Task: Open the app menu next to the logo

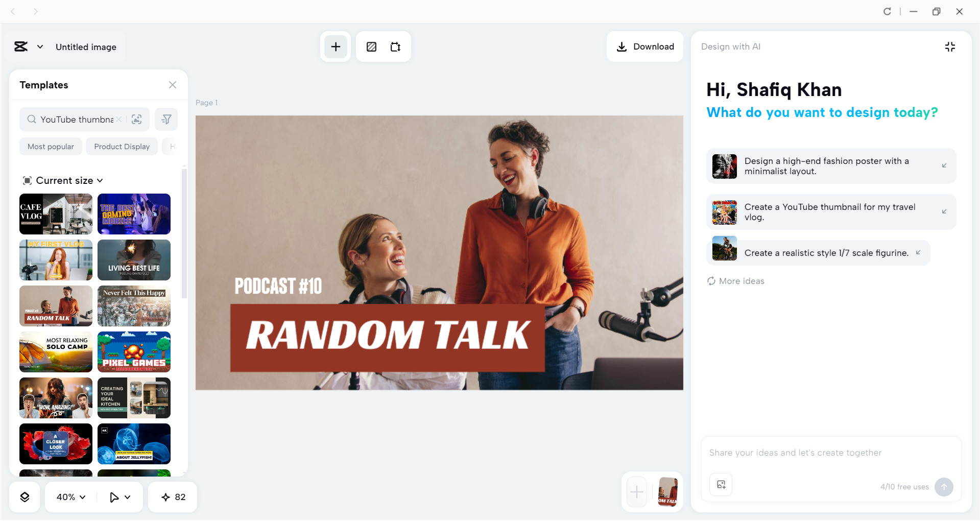Action: pyautogui.click(x=40, y=46)
